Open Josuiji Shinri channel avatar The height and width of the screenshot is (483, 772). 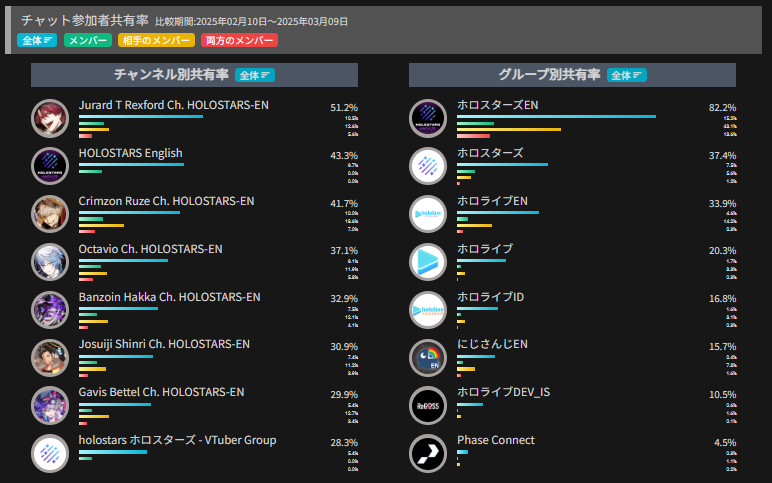(x=50, y=358)
